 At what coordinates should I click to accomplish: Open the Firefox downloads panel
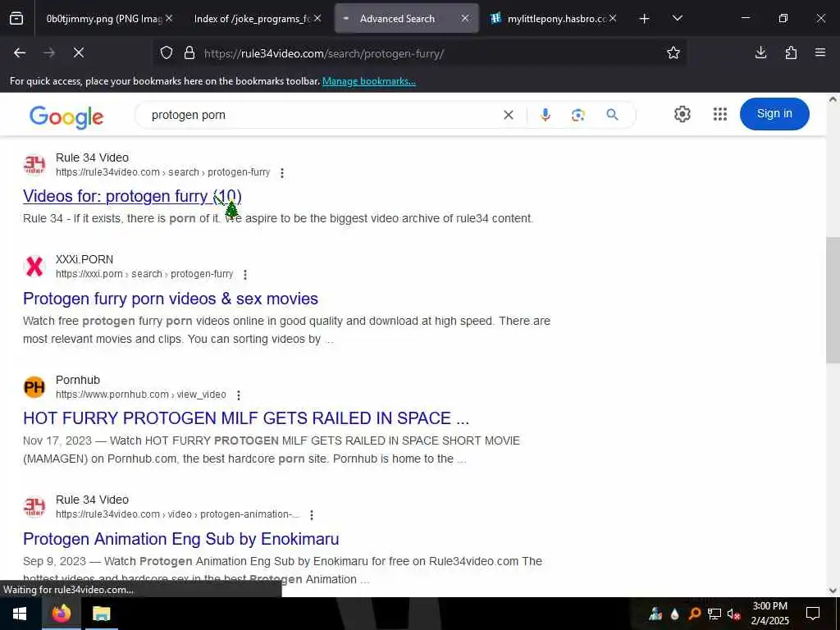tap(760, 52)
